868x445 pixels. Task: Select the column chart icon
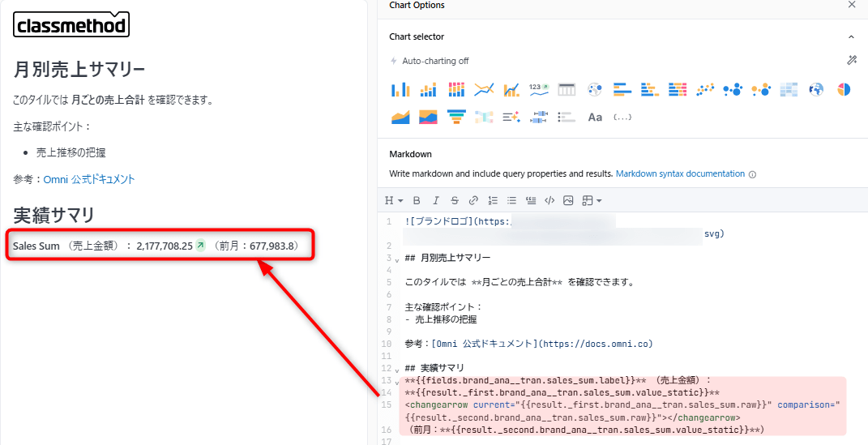click(400, 89)
